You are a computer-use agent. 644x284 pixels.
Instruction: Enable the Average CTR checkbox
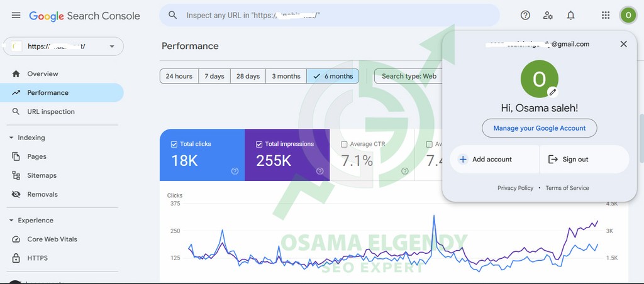[x=344, y=144]
